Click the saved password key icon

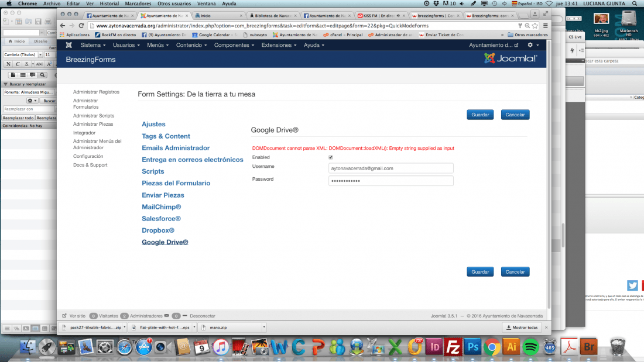[x=520, y=26]
